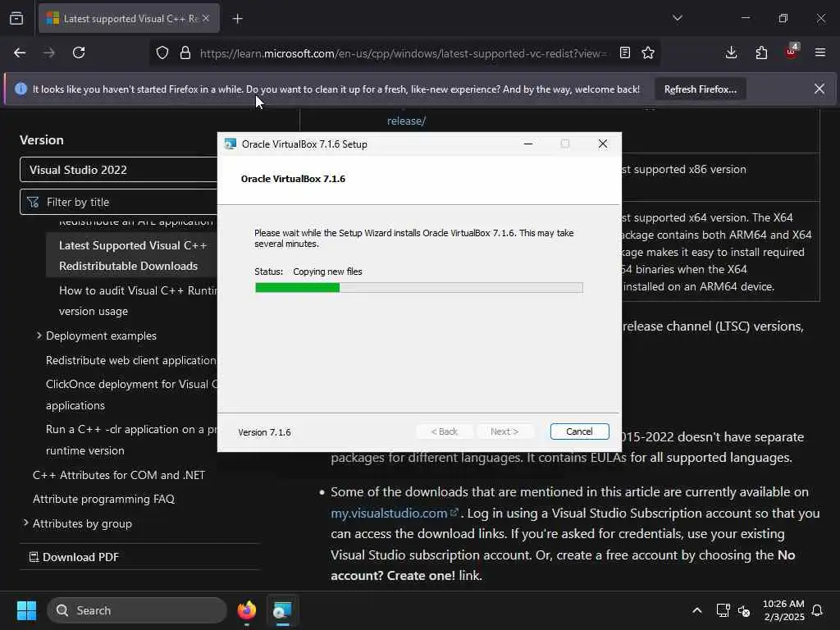Open the Visual Studio 2022 version dropdown
Viewport: 840px width, 630px height.
[x=118, y=170]
